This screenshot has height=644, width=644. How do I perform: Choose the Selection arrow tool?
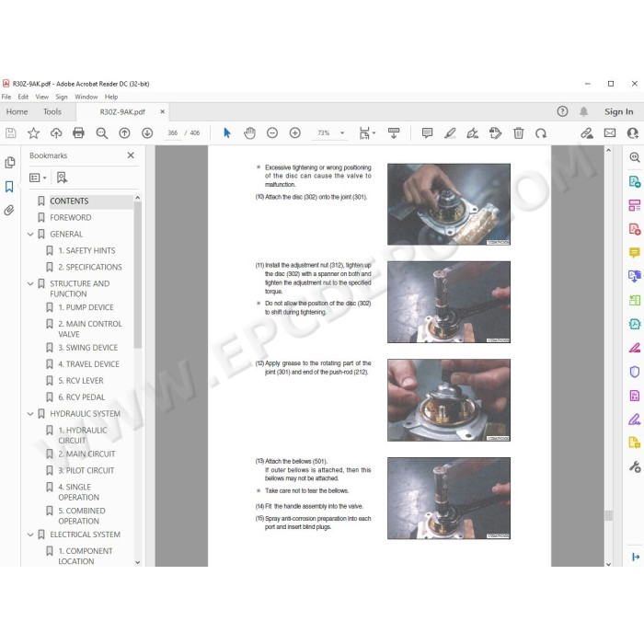pyautogui.click(x=226, y=133)
